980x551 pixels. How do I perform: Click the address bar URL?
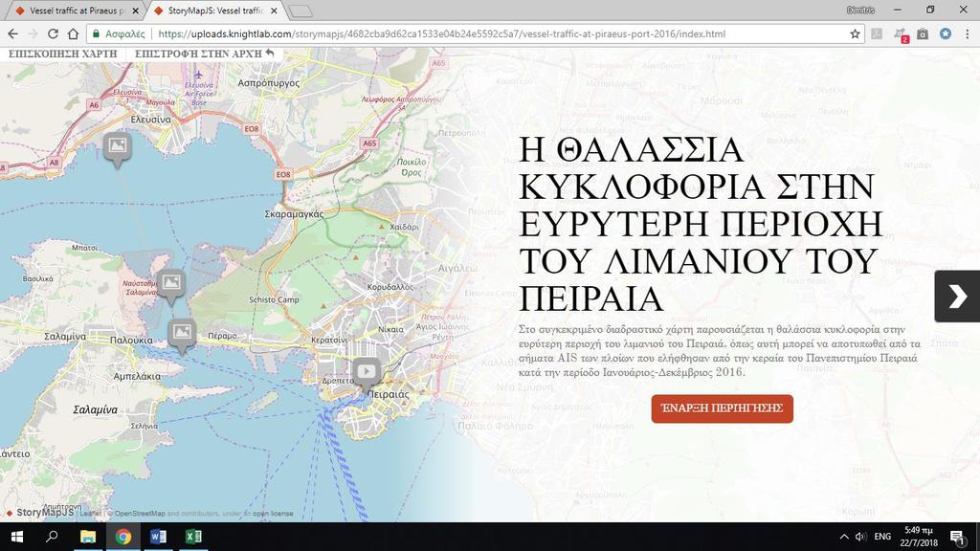click(x=441, y=33)
